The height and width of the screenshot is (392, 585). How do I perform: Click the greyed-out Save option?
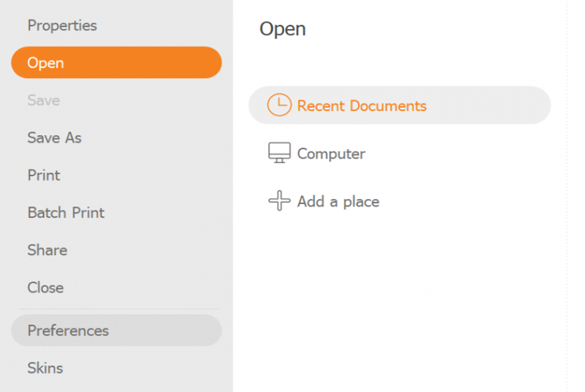coord(44,100)
